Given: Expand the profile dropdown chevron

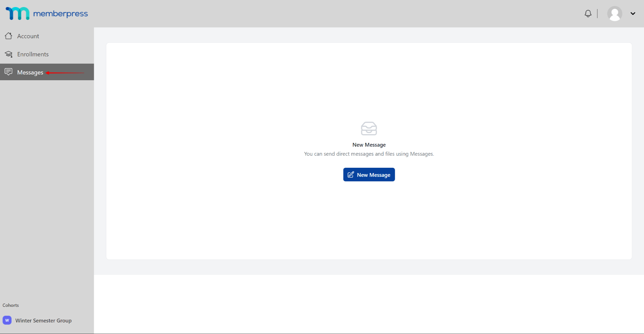Looking at the screenshot, I should tap(633, 14).
